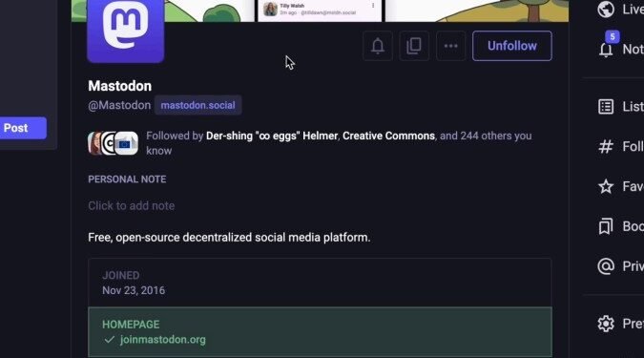Click the 'Free, open-source decentralized social media platform.' bio
Image resolution: width=644 pixels, height=358 pixels.
(x=229, y=238)
